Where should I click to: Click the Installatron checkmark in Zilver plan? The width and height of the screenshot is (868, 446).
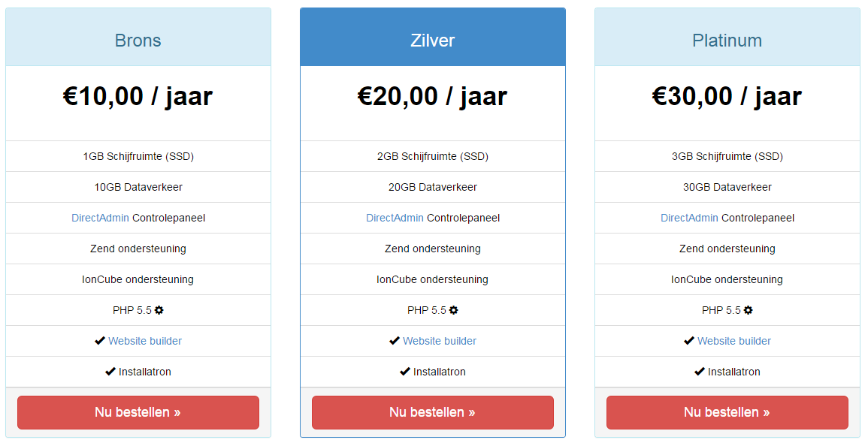[x=404, y=372]
